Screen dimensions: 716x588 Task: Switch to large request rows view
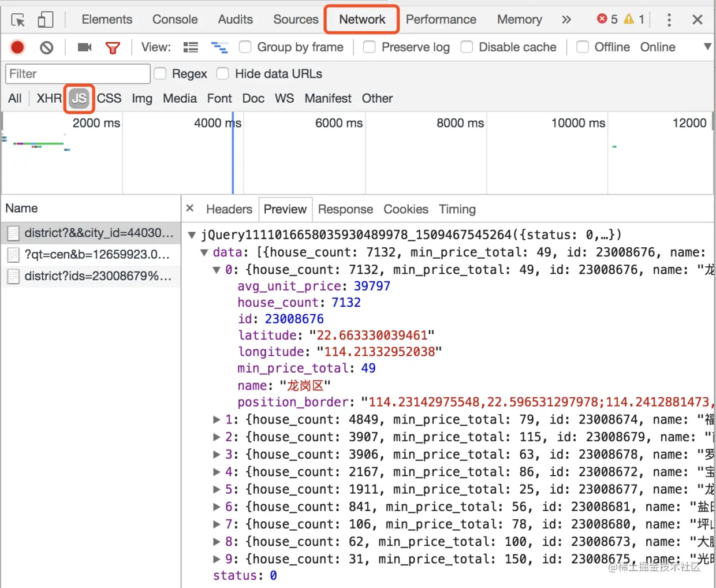click(191, 47)
